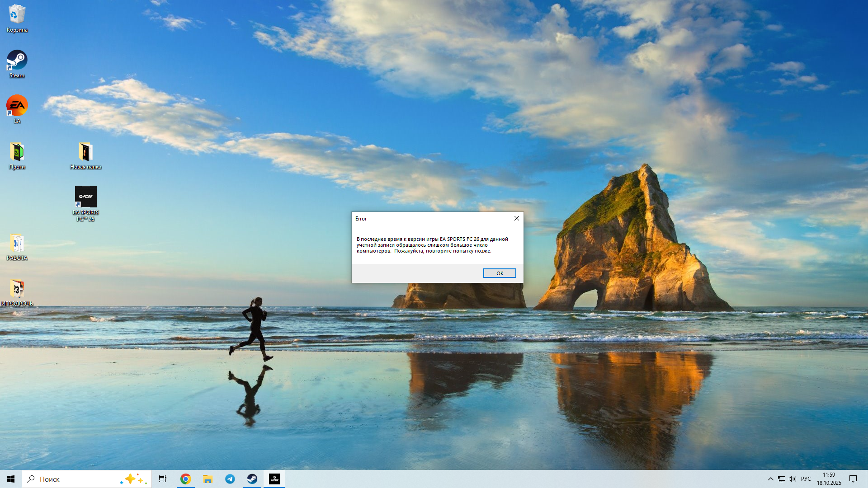This screenshot has width=868, height=488.
Task: Close the Error dialog with X
Action: coord(516,218)
